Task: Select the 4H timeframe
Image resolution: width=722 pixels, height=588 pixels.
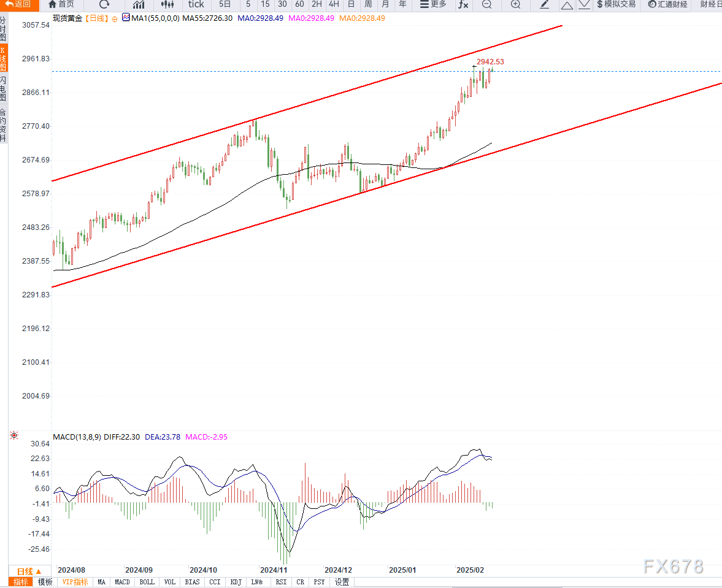Action: pyautogui.click(x=334, y=5)
